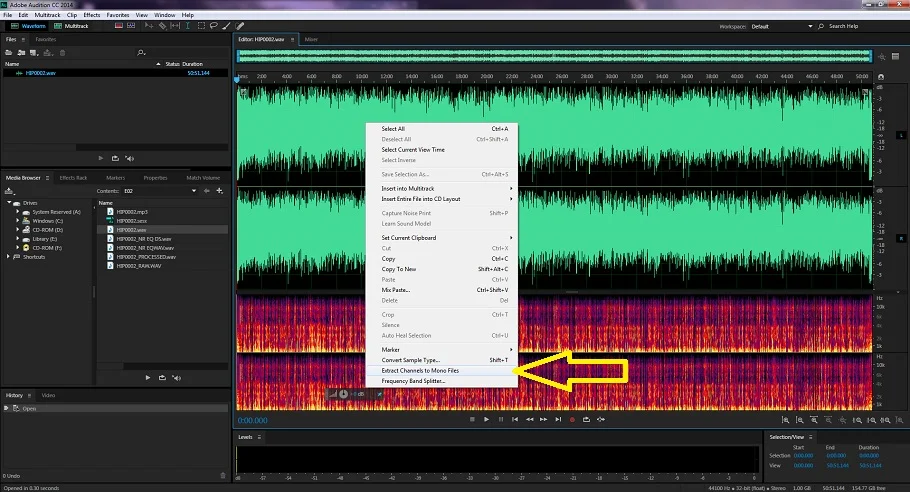Screen dimensions: 910x492
Task: Toggle Loop Playback in transport
Action: pyautogui.click(x=586, y=419)
